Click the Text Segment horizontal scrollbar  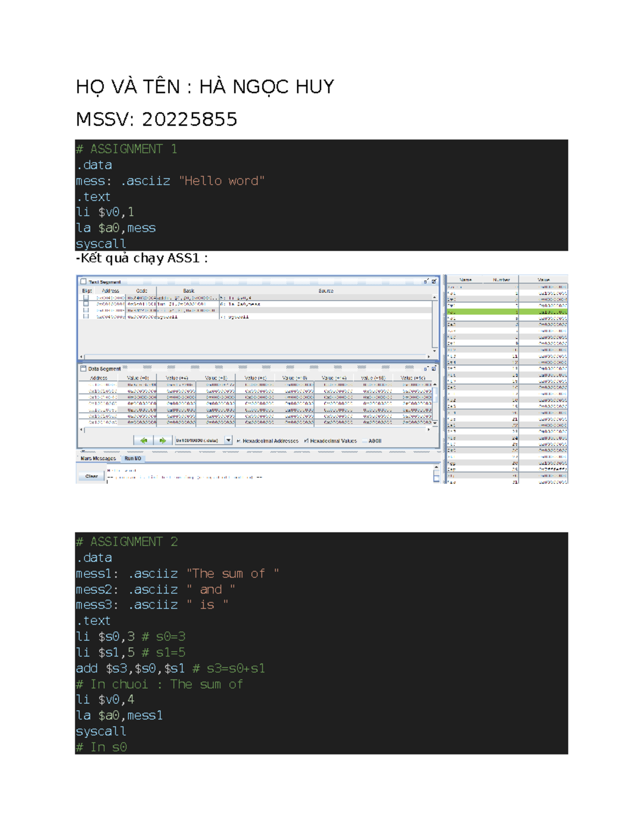click(258, 355)
